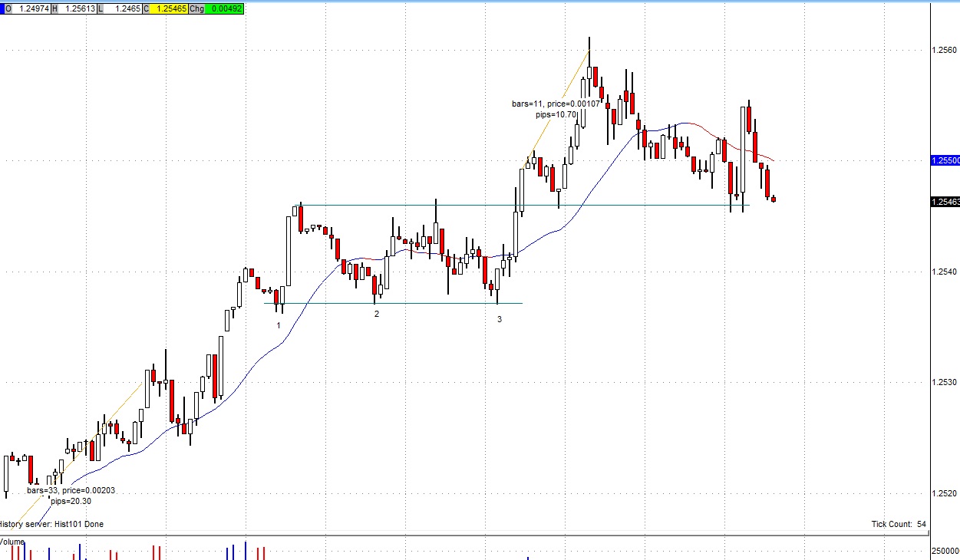960x560 pixels.
Task: Click the Volume pane label
Action: pyautogui.click(x=12, y=542)
